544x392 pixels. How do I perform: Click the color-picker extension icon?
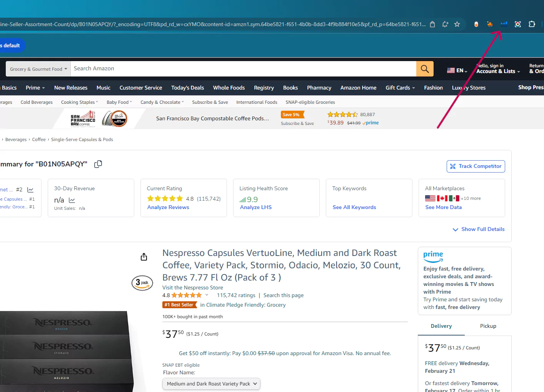tap(517, 24)
